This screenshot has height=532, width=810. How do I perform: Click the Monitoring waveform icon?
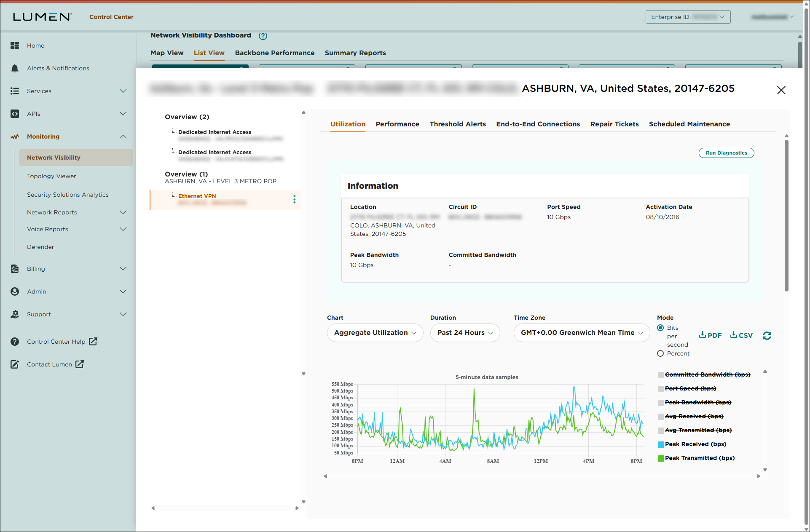click(x=15, y=136)
